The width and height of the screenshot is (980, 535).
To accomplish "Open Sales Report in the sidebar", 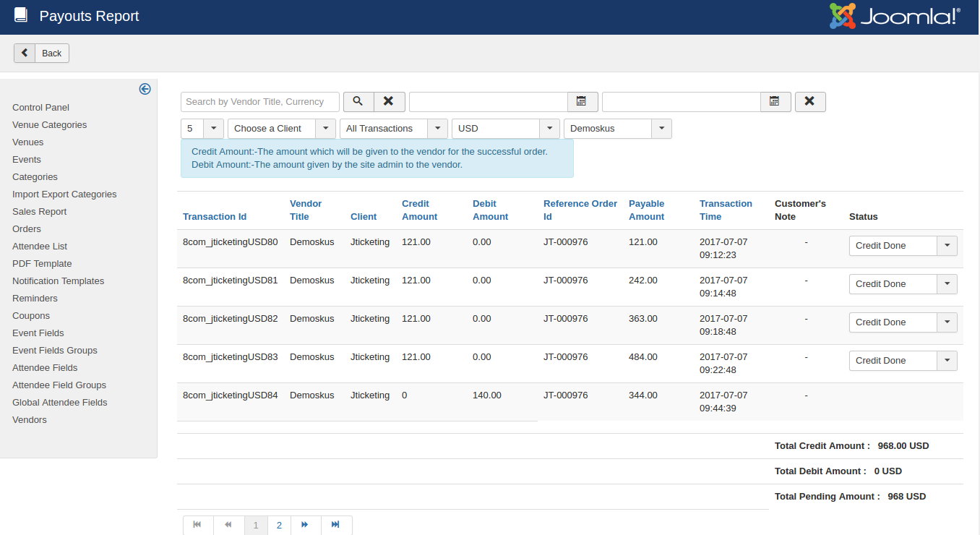I will tap(39, 212).
